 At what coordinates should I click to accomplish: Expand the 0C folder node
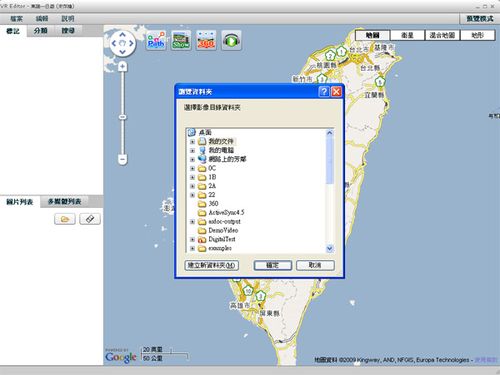[x=192, y=168]
